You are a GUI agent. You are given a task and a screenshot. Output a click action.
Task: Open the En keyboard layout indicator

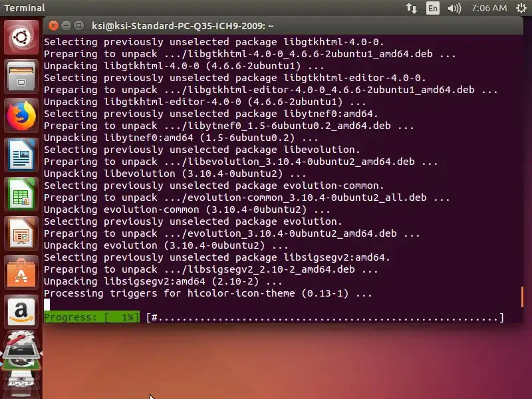point(433,8)
